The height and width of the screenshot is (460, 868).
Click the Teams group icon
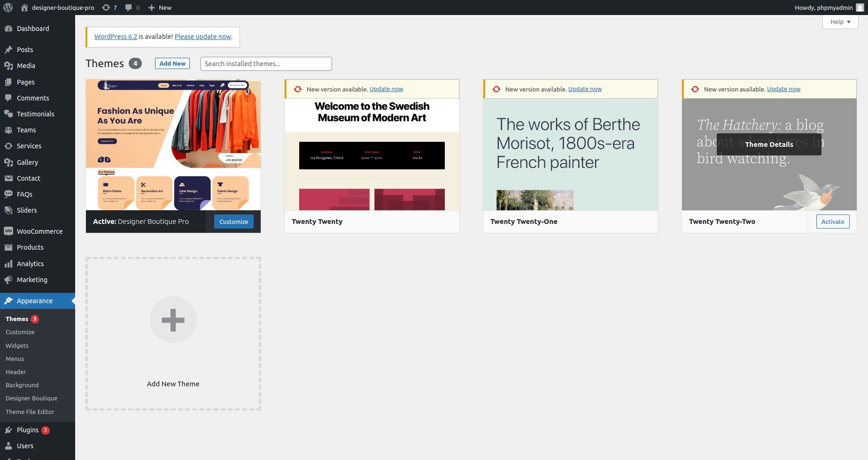(8, 130)
